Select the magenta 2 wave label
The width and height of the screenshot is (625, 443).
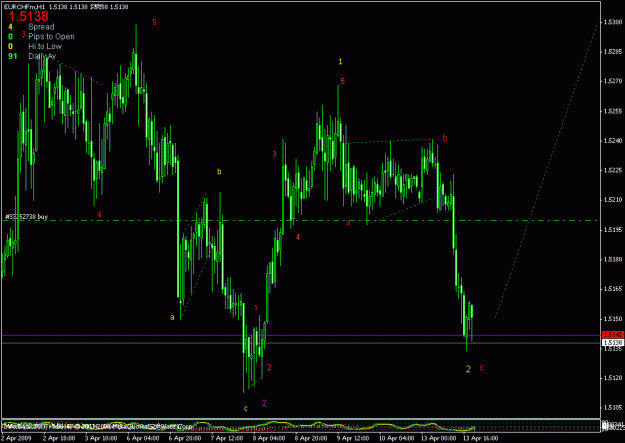[264, 403]
